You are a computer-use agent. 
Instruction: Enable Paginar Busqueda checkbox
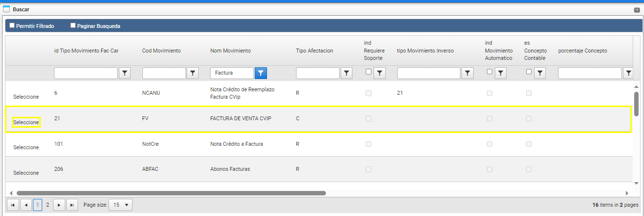click(x=73, y=26)
